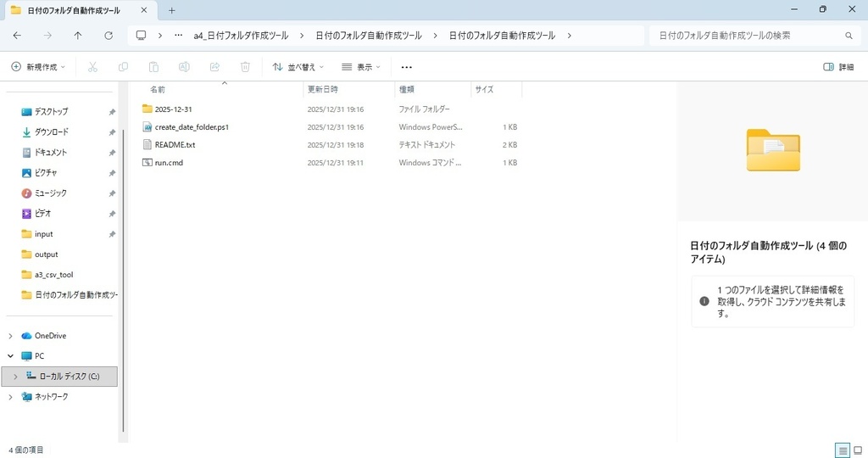The width and height of the screenshot is (868, 458).
Task: Open ダウンロード in the sidebar
Action: pyautogui.click(x=52, y=132)
